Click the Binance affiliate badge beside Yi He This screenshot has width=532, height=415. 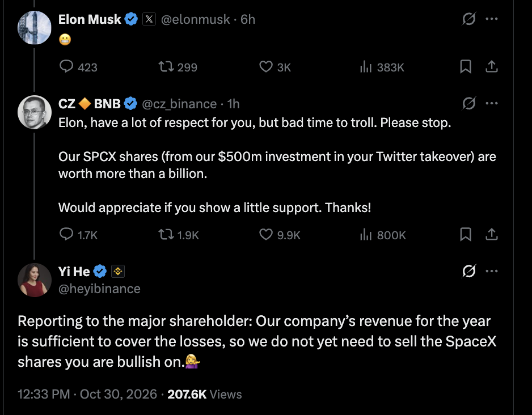tap(118, 271)
